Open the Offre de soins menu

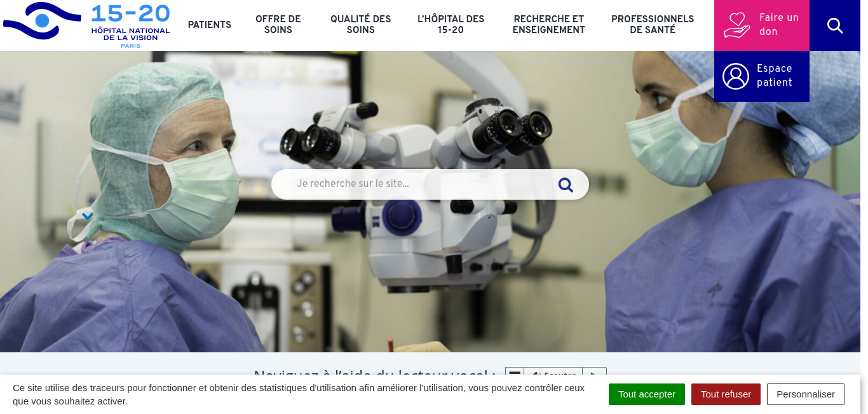pos(278,25)
